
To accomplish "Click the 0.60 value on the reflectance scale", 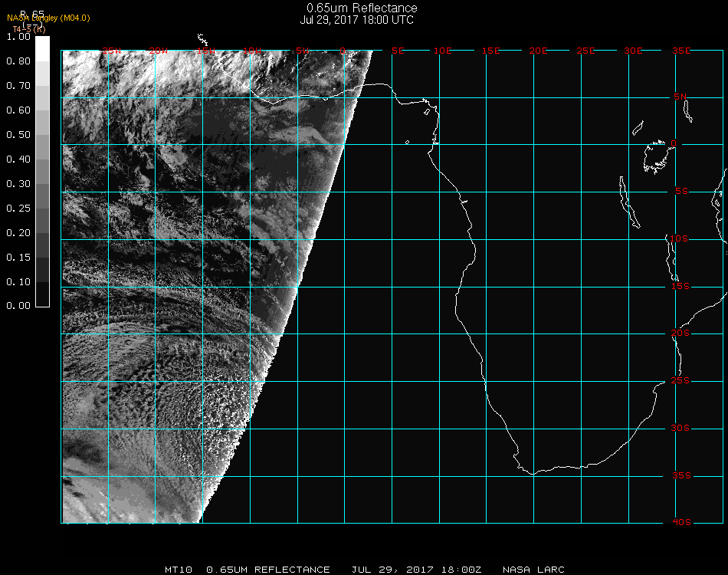I will click(18, 110).
